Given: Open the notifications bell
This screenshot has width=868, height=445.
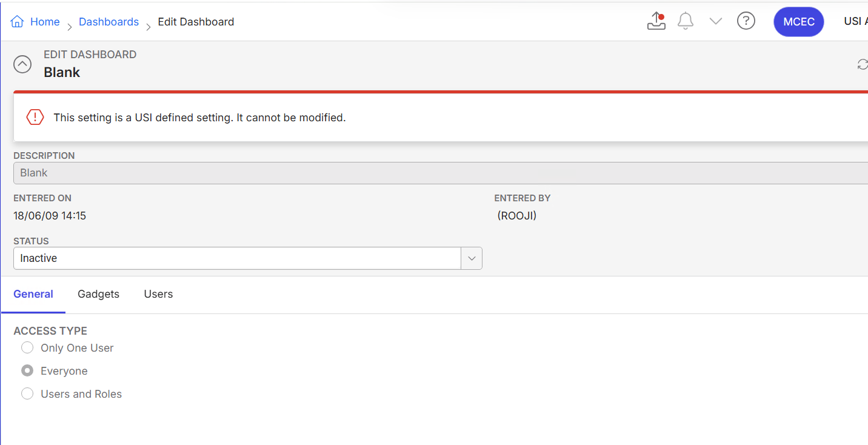Looking at the screenshot, I should 686,21.
